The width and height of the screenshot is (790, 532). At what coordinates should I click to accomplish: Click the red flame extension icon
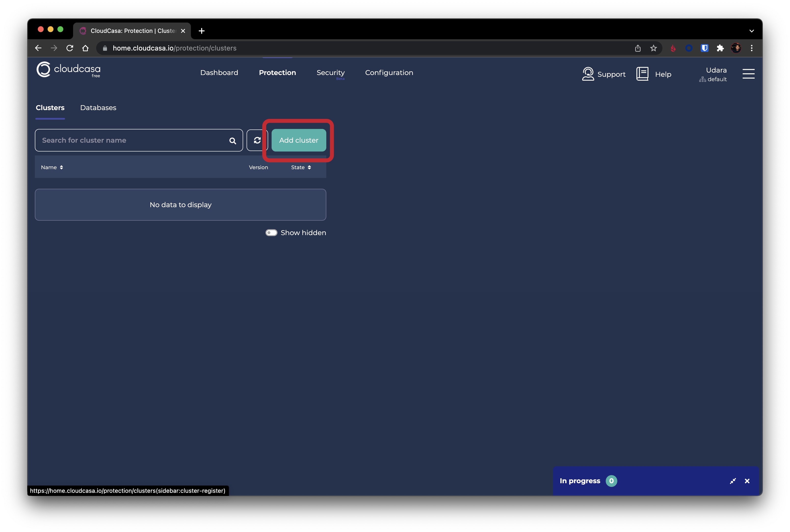[673, 48]
